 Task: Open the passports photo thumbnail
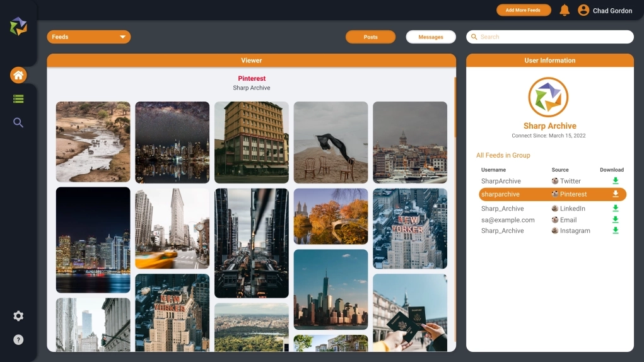click(x=409, y=313)
